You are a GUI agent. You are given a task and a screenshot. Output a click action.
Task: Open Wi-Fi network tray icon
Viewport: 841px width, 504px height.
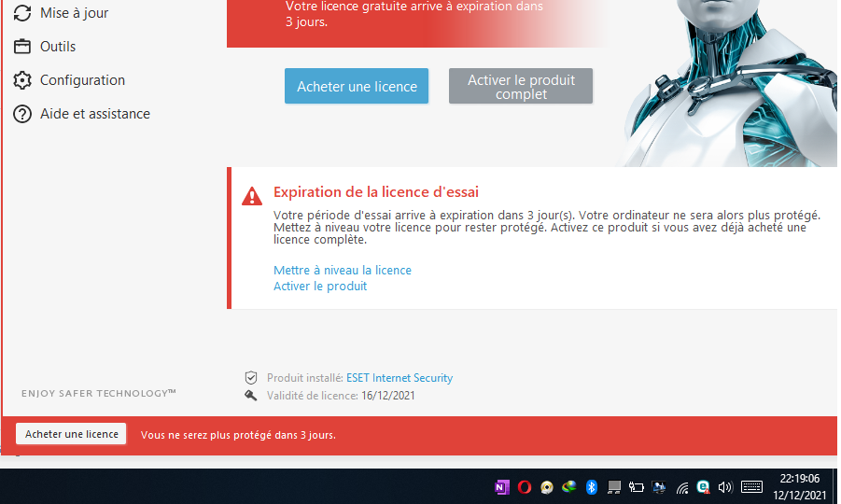[681, 487]
